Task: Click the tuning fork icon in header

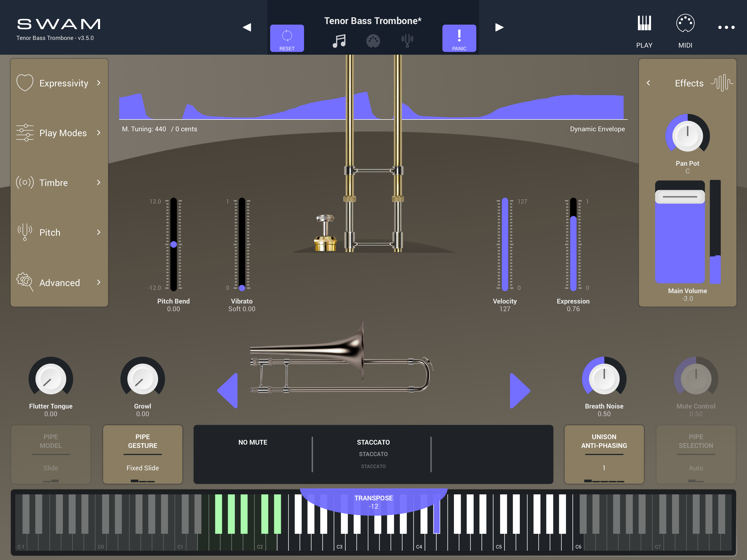Action: 407,41
